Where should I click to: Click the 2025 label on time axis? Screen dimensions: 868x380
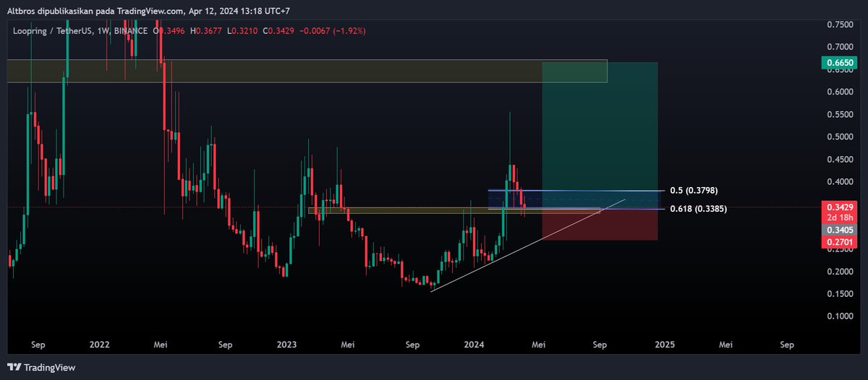(x=665, y=345)
